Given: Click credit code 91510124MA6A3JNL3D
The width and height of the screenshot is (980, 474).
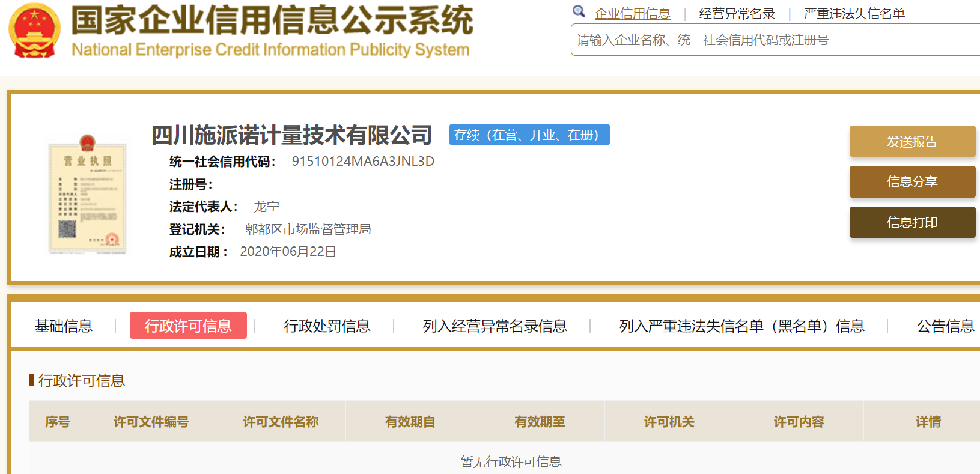Looking at the screenshot, I should (363, 161).
